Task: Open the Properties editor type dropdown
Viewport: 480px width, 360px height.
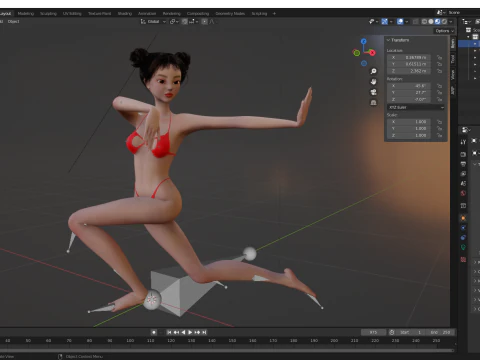Action: pyautogui.click(x=466, y=129)
